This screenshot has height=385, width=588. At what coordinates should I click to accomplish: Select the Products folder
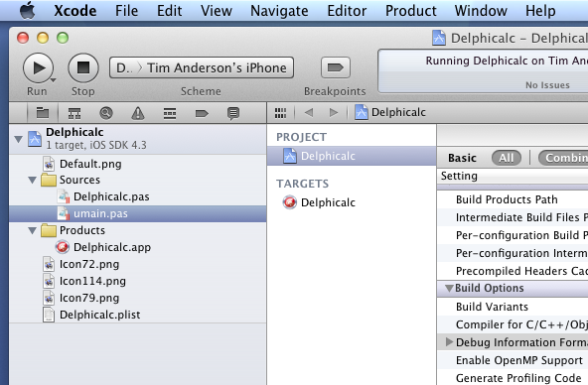coord(138,230)
